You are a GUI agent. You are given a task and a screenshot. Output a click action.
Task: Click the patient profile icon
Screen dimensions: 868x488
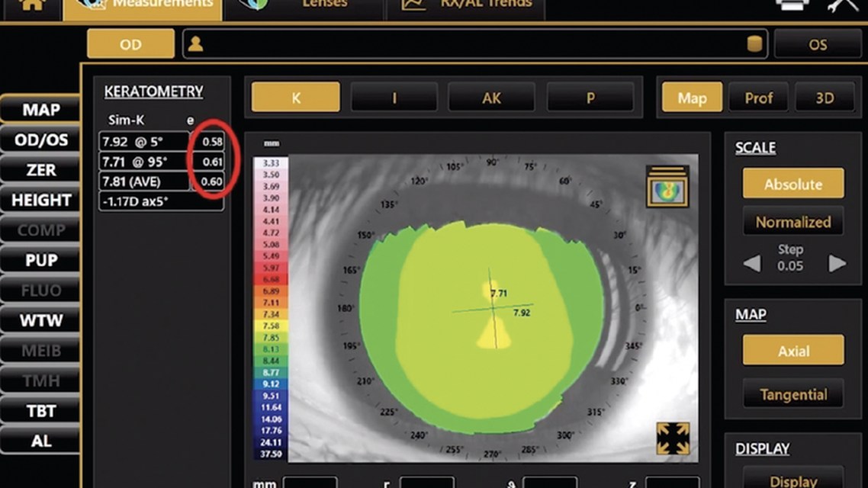coord(195,44)
